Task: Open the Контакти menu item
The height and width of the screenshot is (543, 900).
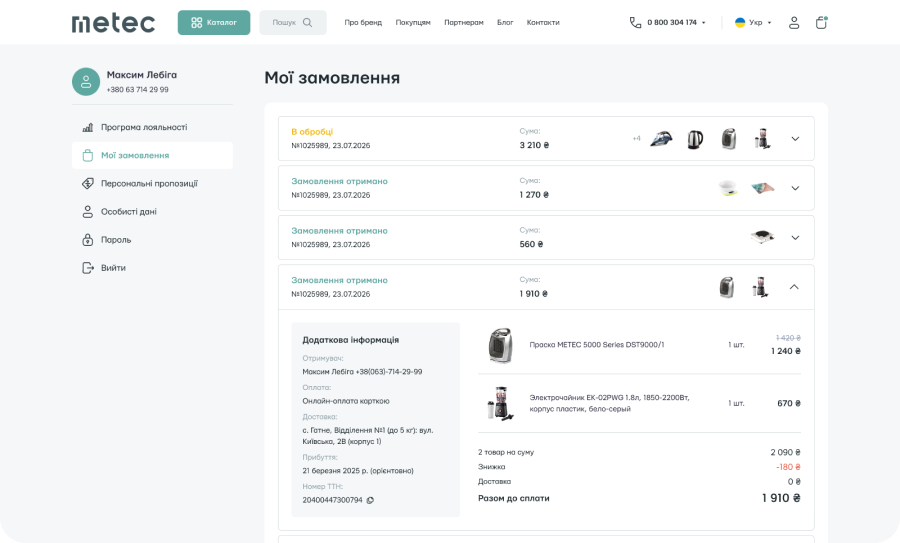Action: point(543,22)
